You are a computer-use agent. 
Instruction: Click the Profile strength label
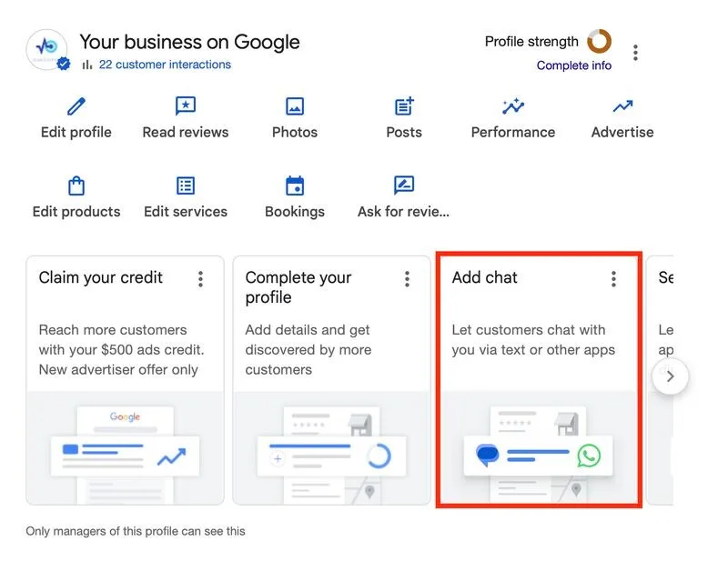point(531,42)
